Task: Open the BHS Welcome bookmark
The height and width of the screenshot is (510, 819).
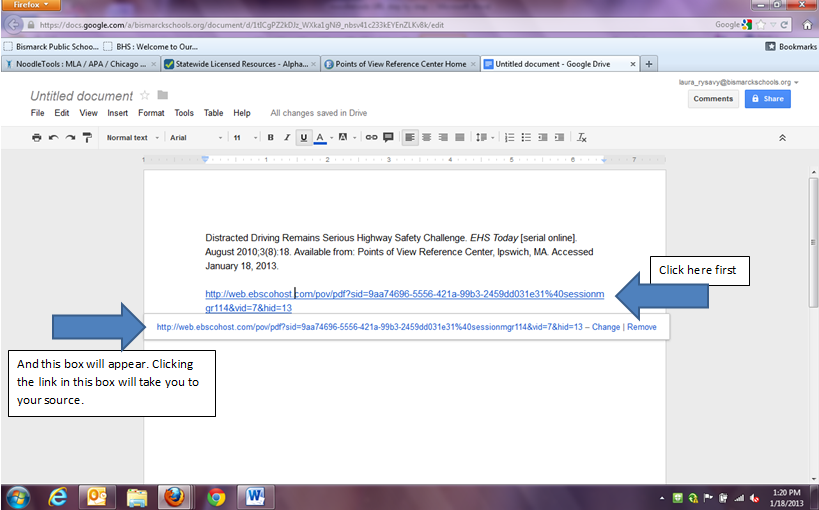Action: [150, 47]
